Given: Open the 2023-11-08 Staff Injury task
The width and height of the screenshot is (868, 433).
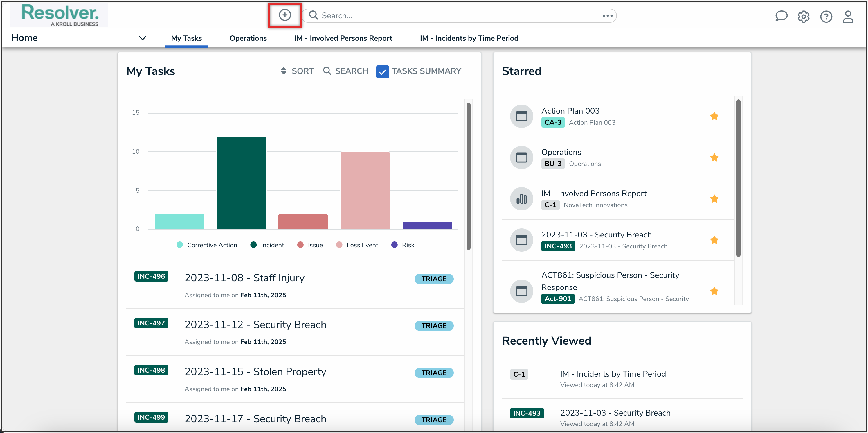Looking at the screenshot, I should tap(244, 278).
